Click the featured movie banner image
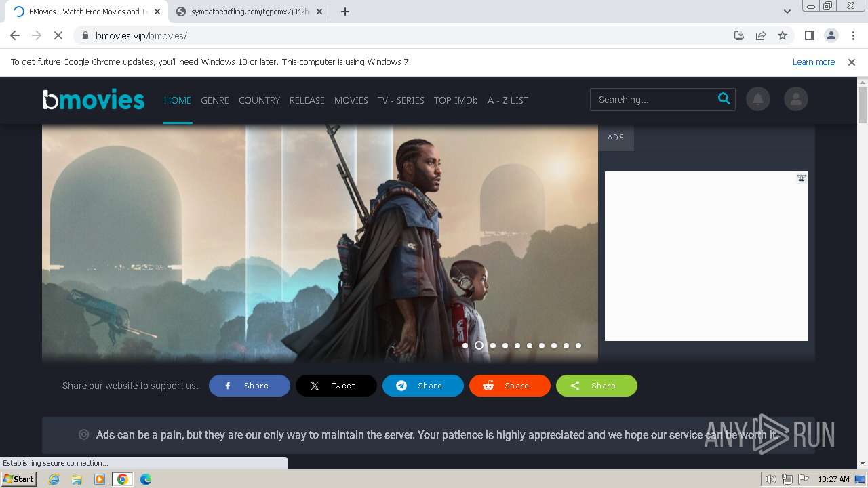Screen dimensions: 868x488 click(x=320, y=243)
